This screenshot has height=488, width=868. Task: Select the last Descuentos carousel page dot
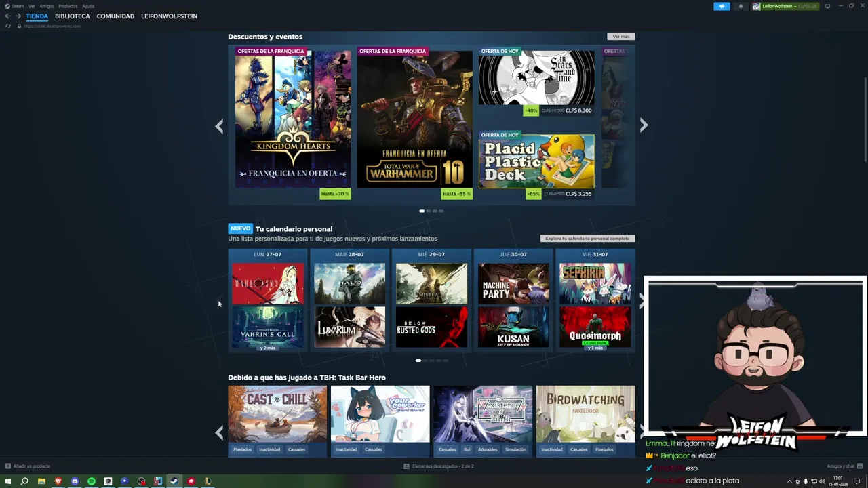click(x=441, y=211)
